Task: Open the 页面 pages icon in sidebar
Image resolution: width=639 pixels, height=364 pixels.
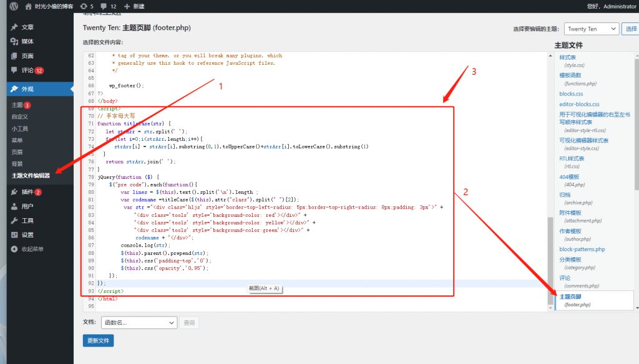Action: coord(14,55)
